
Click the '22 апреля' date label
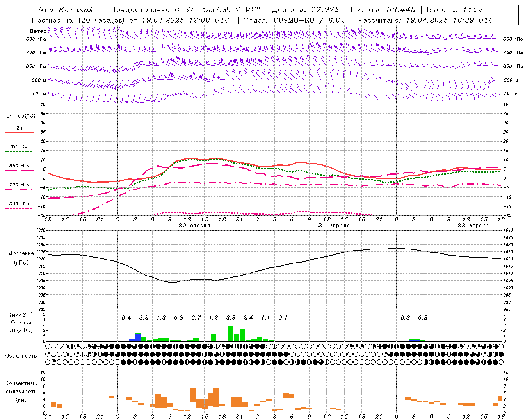pos(473,226)
